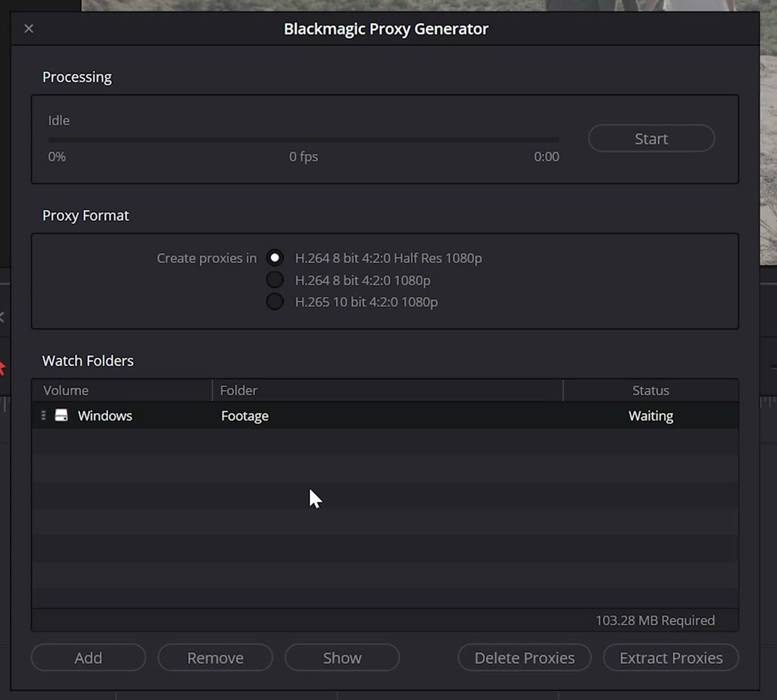The image size is (777, 700).
Task: Click the Status column header
Action: coord(651,390)
